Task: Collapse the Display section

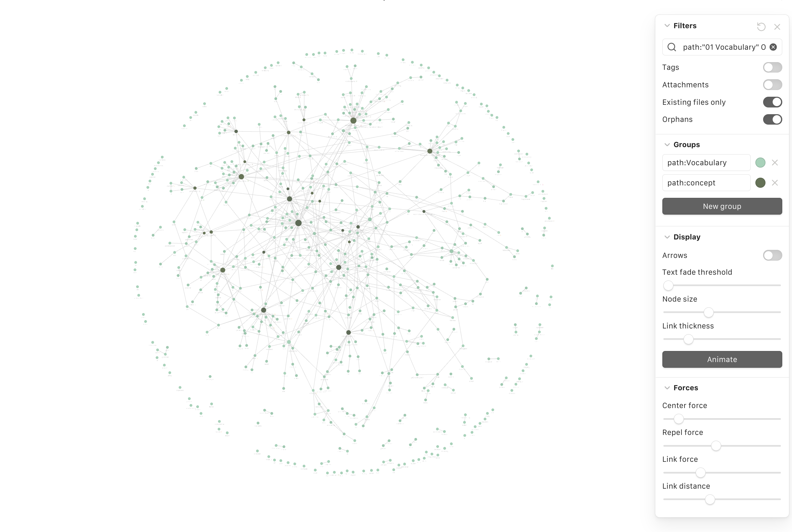Action: [667, 237]
